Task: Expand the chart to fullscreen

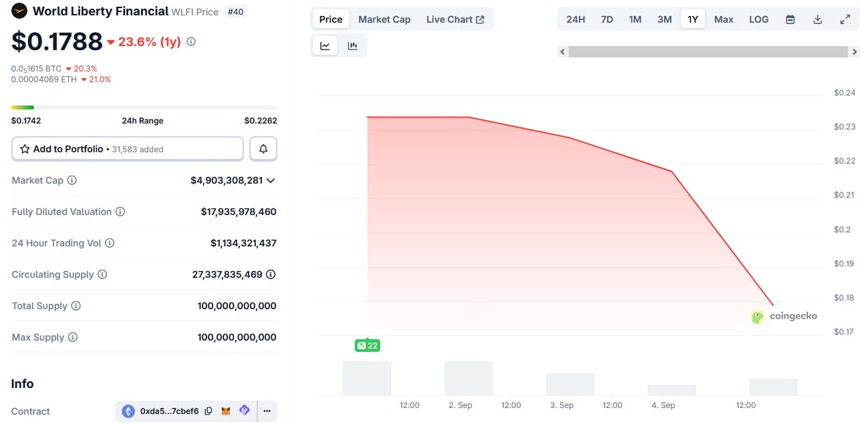Action: [845, 19]
